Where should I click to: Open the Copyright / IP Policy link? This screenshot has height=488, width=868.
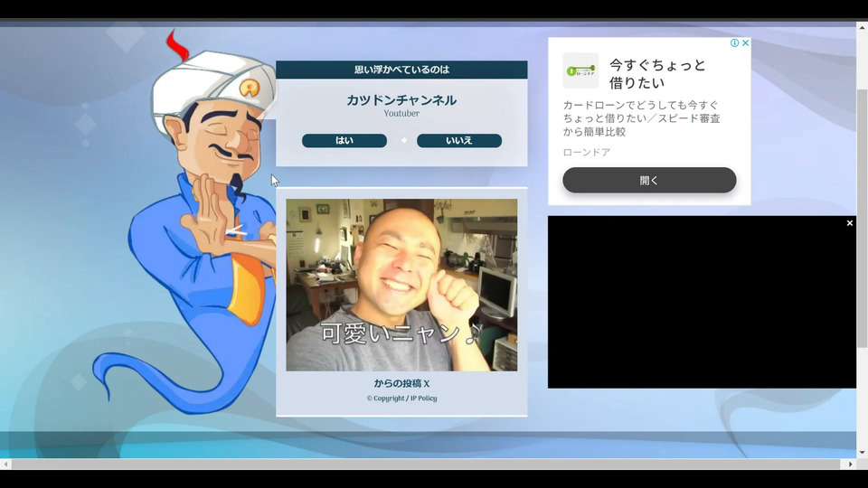point(401,399)
